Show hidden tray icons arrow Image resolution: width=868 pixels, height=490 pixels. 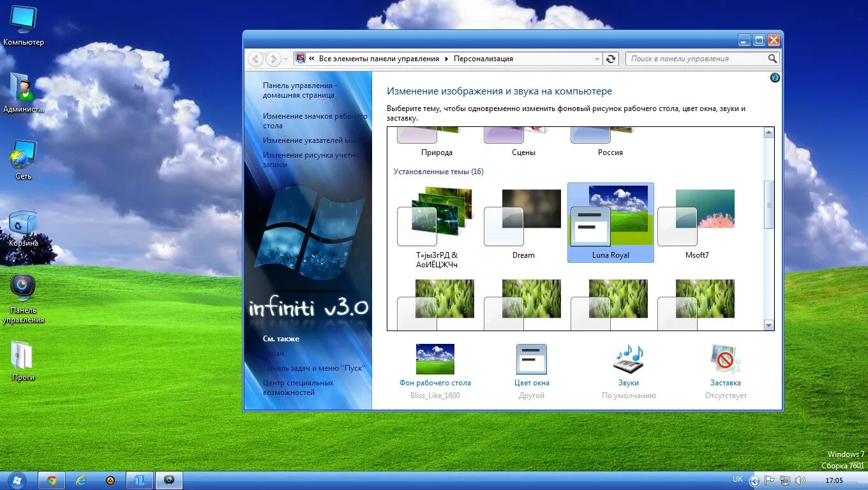coord(754,480)
